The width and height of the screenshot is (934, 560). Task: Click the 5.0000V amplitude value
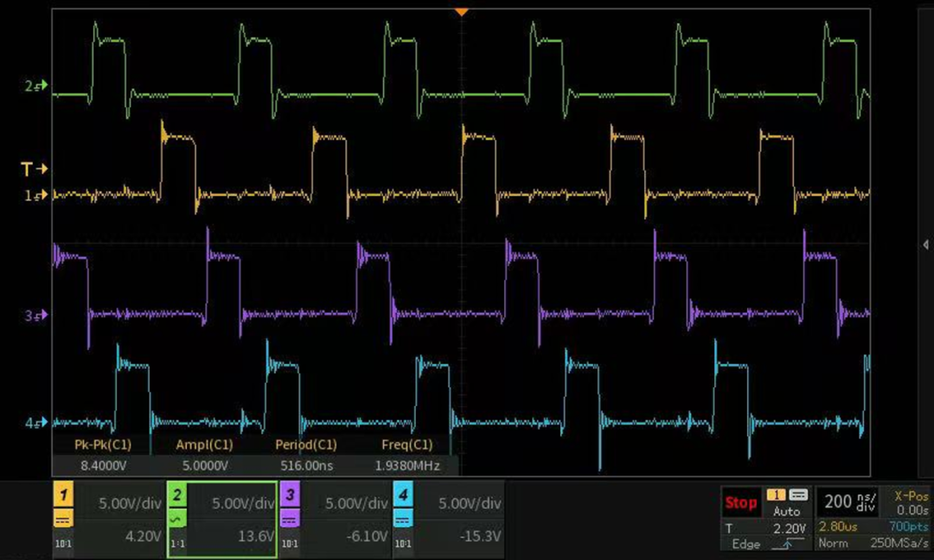205,466
